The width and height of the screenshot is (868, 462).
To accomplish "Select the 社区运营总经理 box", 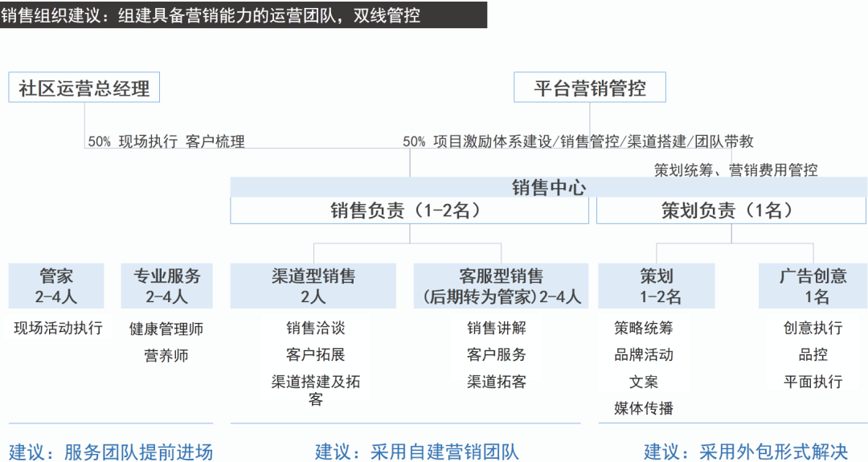I will pyautogui.click(x=84, y=88).
